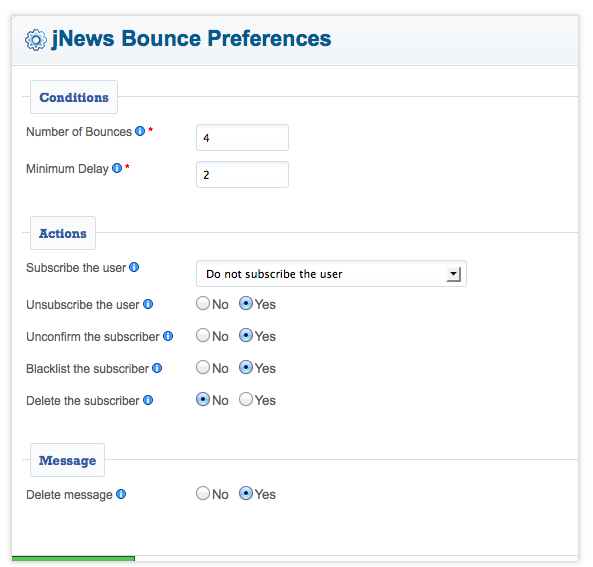Click the Actions section heading
593x567 pixels.
pos(63,233)
